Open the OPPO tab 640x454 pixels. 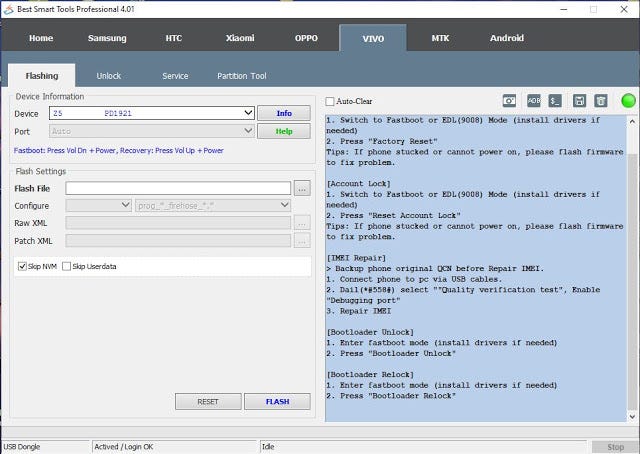pos(306,38)
